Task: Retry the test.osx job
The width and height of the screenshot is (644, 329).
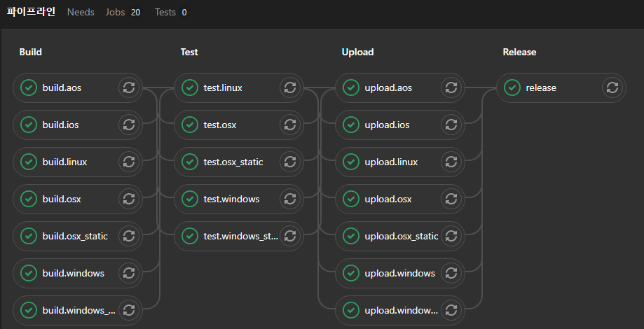Action: point(290,125)
